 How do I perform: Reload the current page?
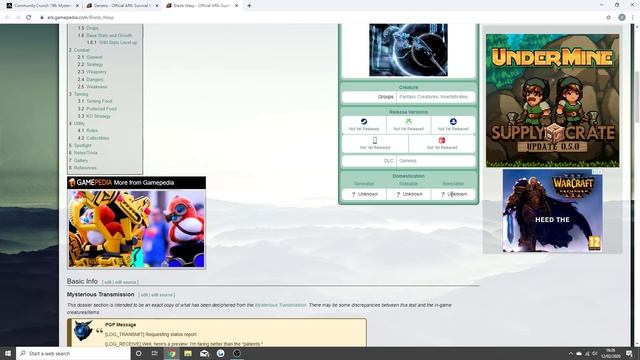click(29, 18)
